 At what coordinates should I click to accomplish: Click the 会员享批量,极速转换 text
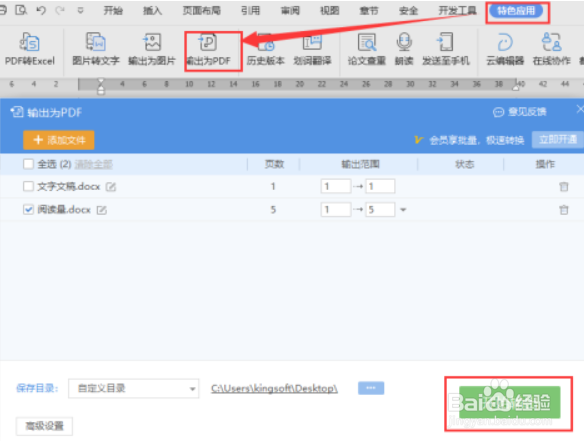point(476,140)
